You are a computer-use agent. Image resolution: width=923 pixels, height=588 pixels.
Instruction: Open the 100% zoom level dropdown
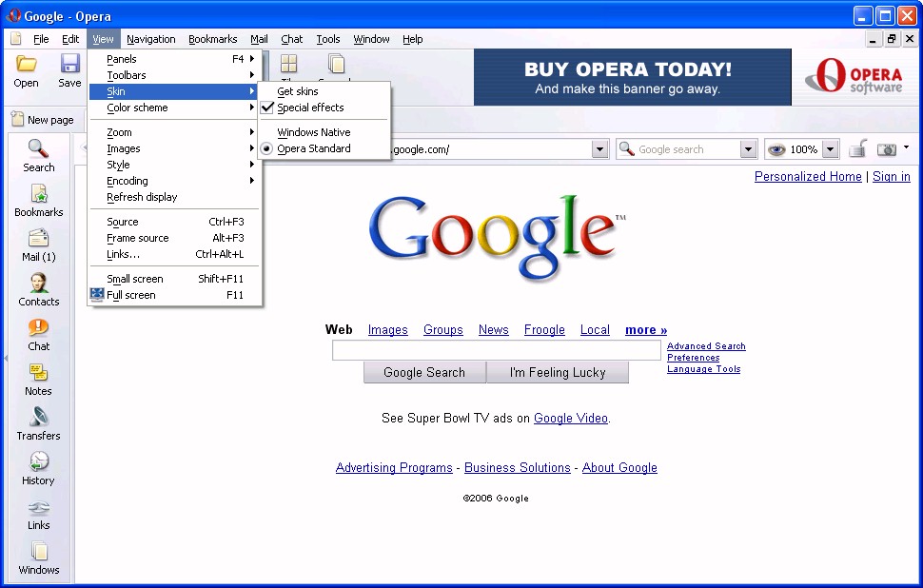tap(830, 149)
